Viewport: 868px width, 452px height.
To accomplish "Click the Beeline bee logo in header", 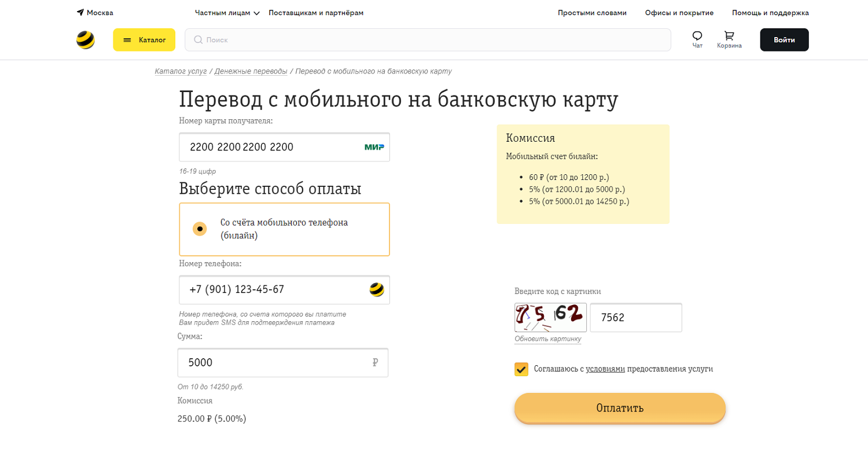I will [x=86, y=40].
